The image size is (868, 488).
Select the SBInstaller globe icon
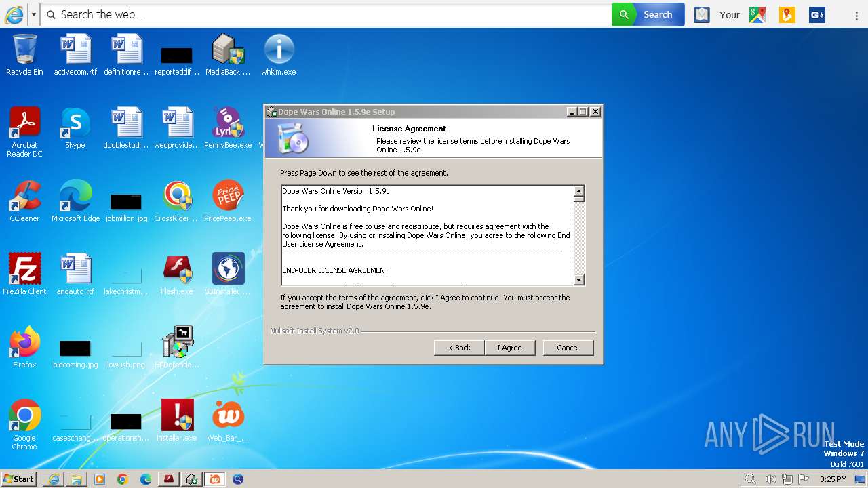[228, 274]
